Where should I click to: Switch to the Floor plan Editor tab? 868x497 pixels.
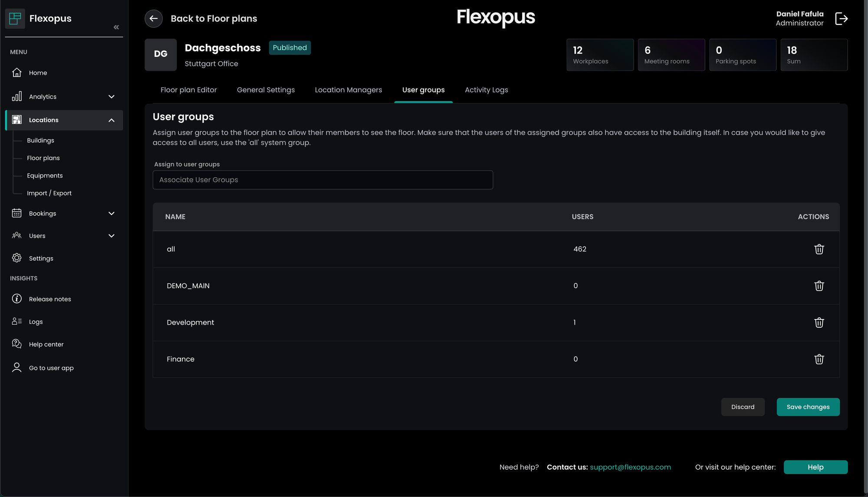(188, 90)
